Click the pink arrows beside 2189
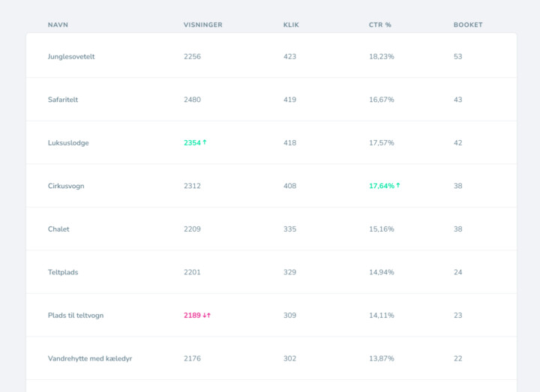Screen dimensions: 540x392 pos(207,316)
